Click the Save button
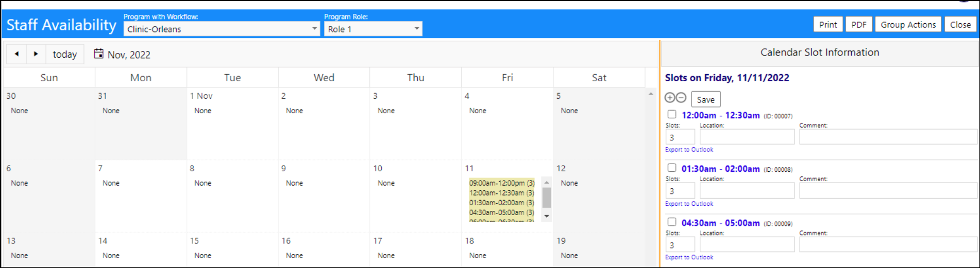Image resolution: width=980 pixels, height=268 pixels. [705, 99]
